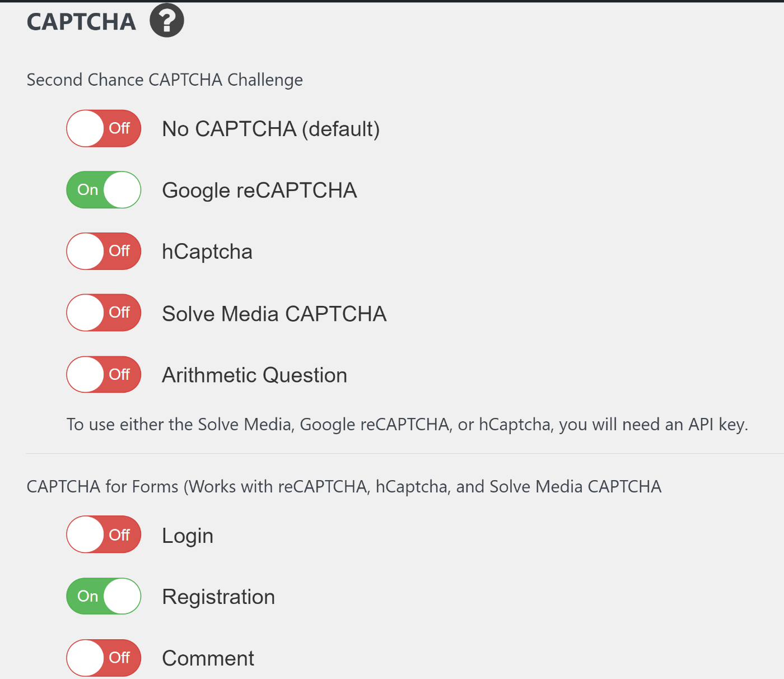
Task: Enable the hCaptcha toggle
Action: coord(104,251)
